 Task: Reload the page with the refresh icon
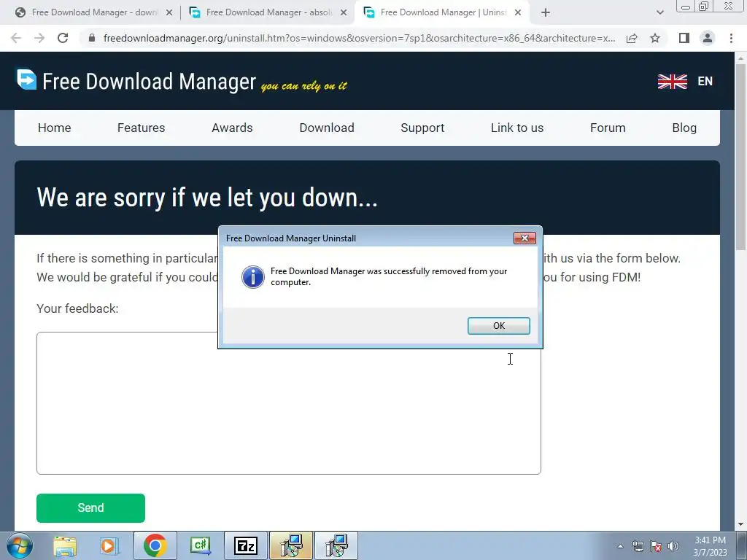tap(63, 38)
